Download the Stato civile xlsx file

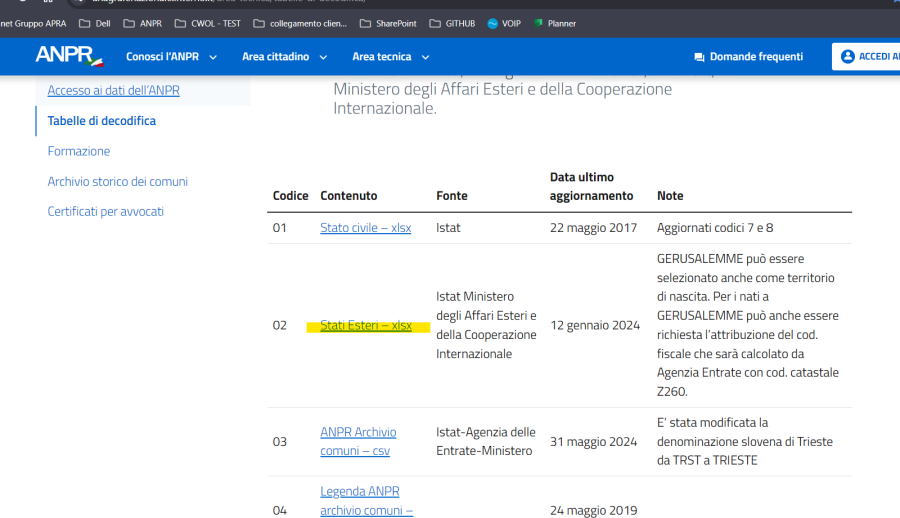coord(365,228)
